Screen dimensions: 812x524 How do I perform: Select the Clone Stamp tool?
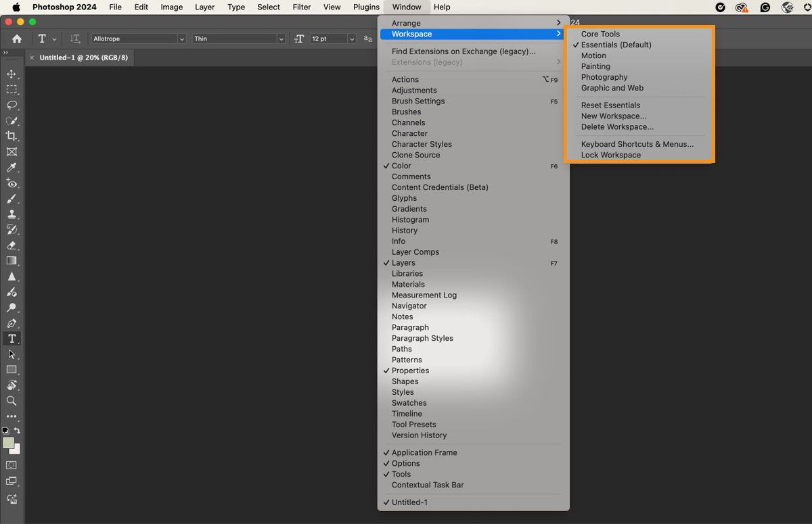coord(12,215)
